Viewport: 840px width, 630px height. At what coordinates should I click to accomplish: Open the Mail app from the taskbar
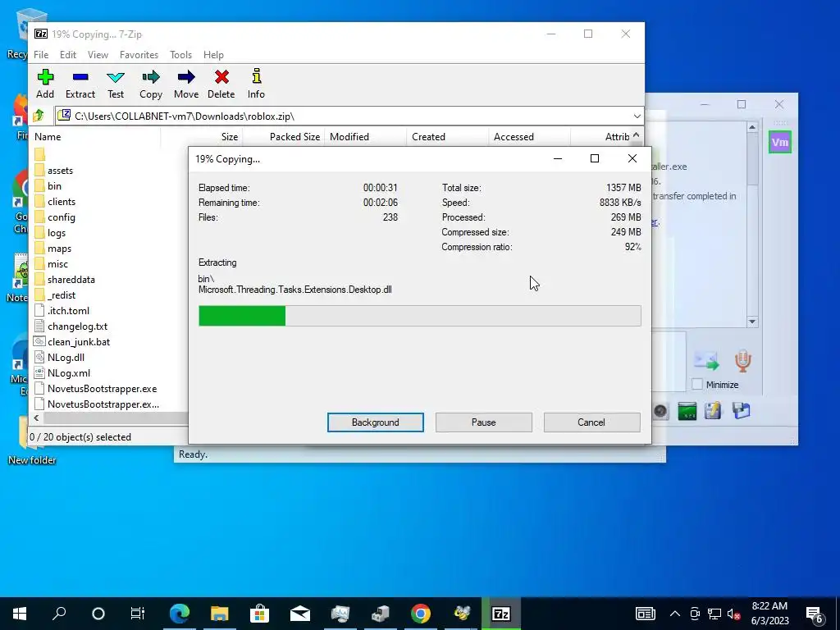tap(300, 614)
